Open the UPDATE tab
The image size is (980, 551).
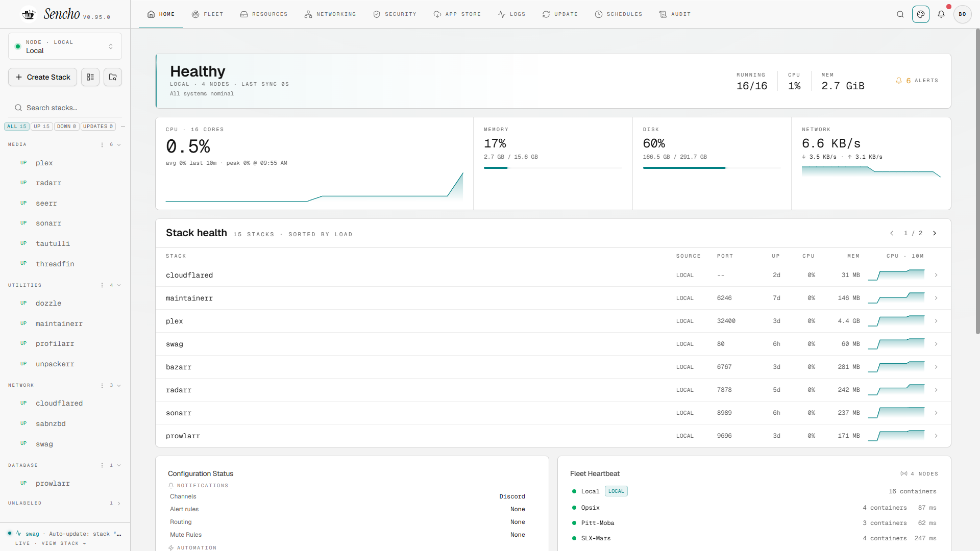(x=560, y=14)
